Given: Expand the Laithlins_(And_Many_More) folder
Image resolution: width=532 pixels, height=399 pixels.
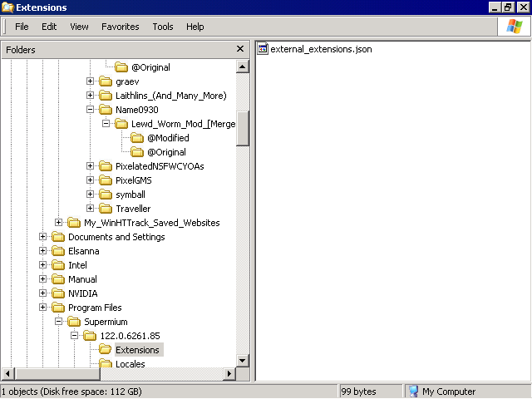Looking at the screenshot, I should coord(90,96).
